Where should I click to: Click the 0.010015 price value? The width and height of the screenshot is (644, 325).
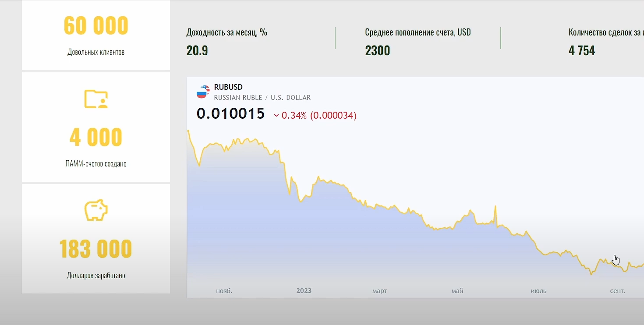(x=230, y=114)
